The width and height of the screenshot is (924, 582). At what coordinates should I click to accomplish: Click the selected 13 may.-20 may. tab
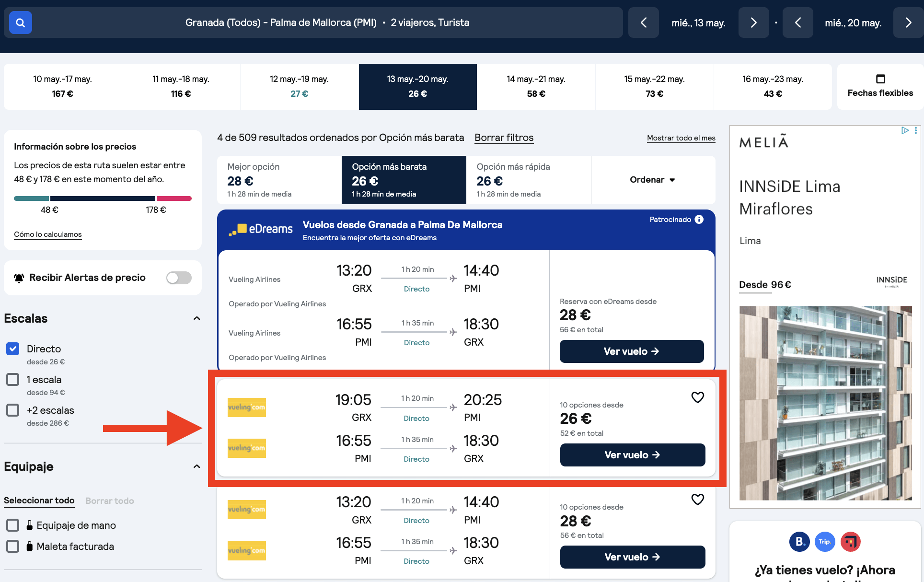[418, 87]
